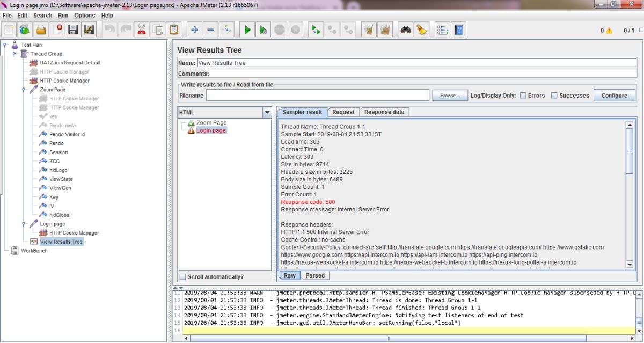
Task: Switch to the Response data tab
Action: (x=384, y=112)
